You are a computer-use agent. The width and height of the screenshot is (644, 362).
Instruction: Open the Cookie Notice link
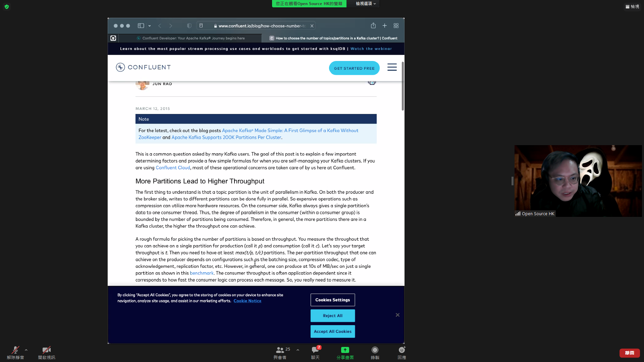[248, 301]
